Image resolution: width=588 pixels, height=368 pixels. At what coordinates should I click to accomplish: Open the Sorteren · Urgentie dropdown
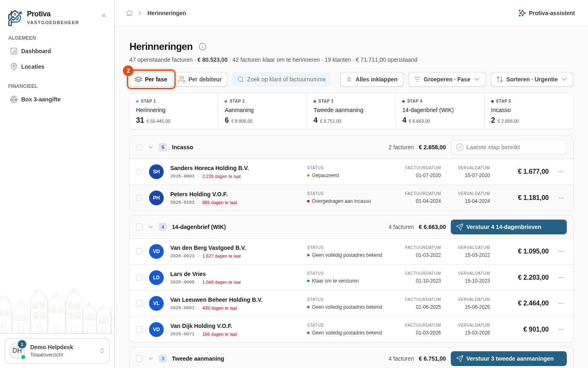[532, 79]
